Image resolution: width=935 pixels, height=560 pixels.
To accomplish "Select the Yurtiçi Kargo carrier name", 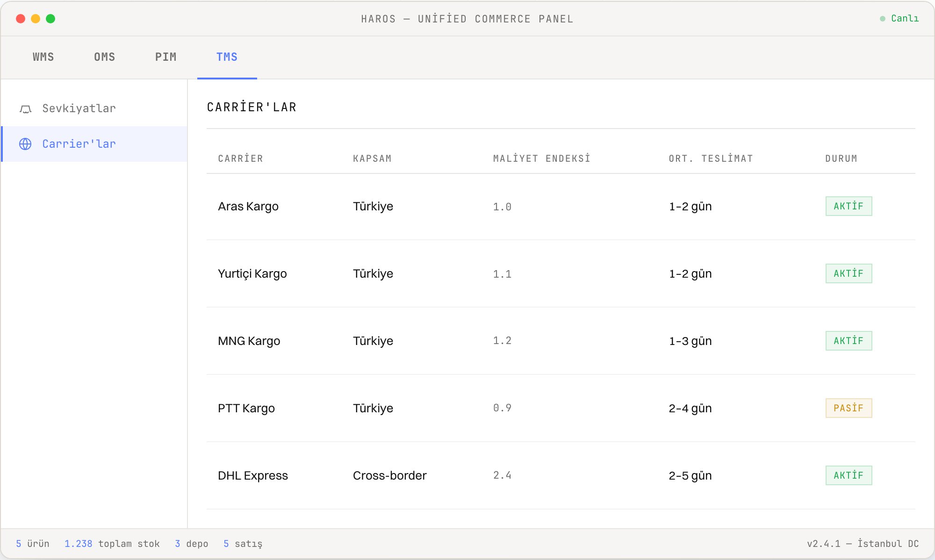I will (252, 273).
